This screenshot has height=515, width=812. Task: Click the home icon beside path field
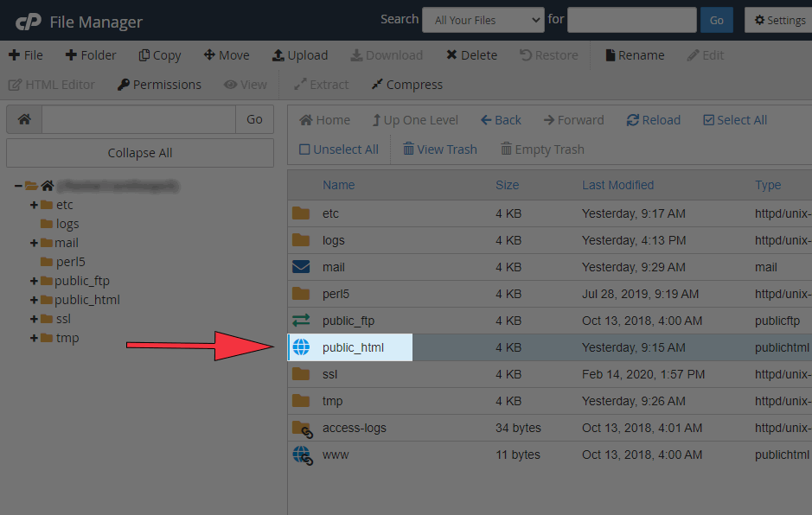tap(24, 119)
